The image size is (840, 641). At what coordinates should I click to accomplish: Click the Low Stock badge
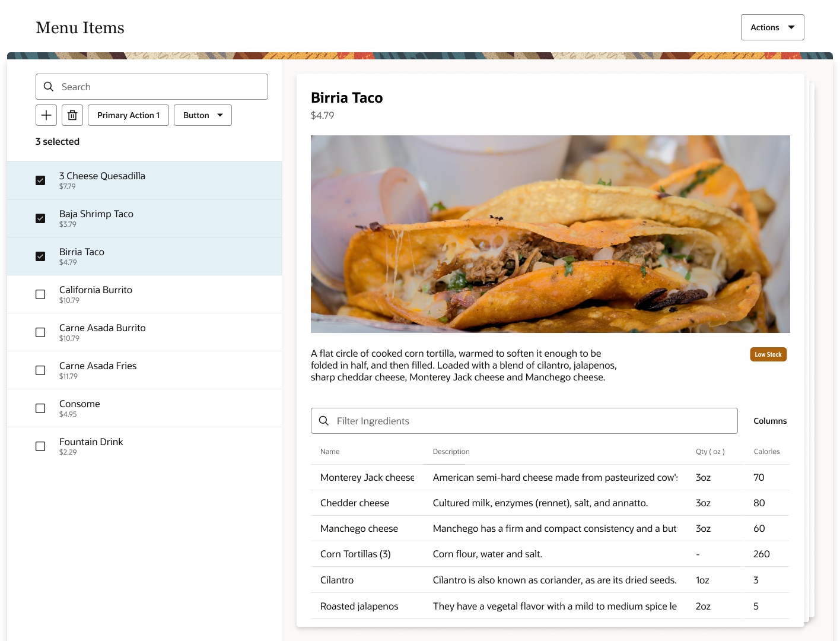[x=768, y=354]
